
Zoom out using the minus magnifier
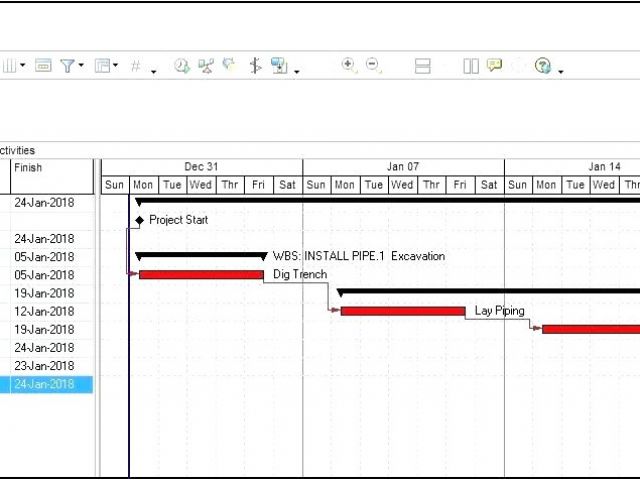pyautogui.click(x=374, y=66)
